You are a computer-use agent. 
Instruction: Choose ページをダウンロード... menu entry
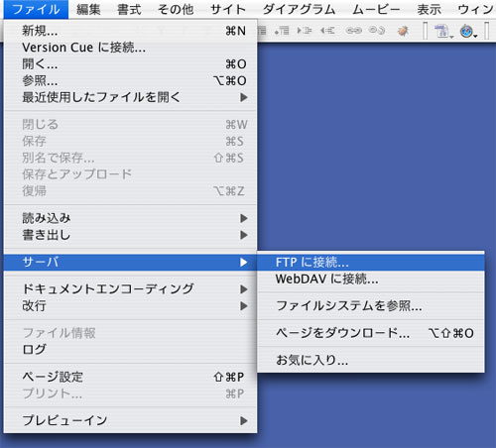(371, 333)
